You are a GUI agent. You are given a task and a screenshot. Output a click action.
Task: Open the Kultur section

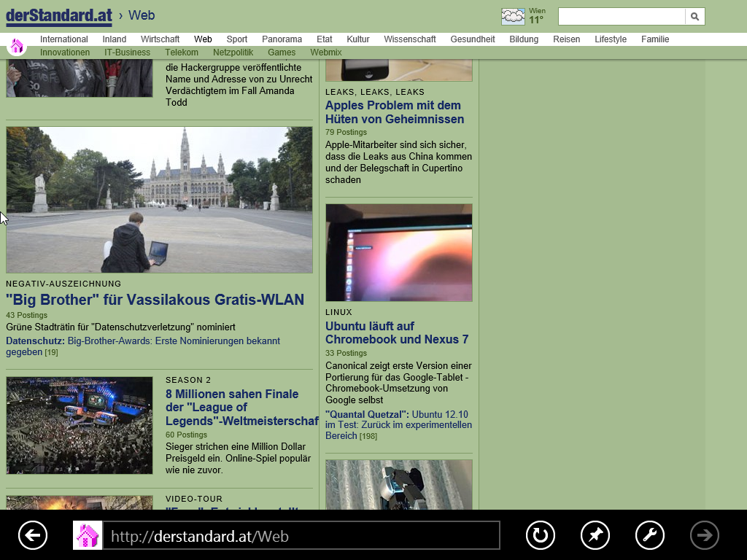[x=358, y=39]
